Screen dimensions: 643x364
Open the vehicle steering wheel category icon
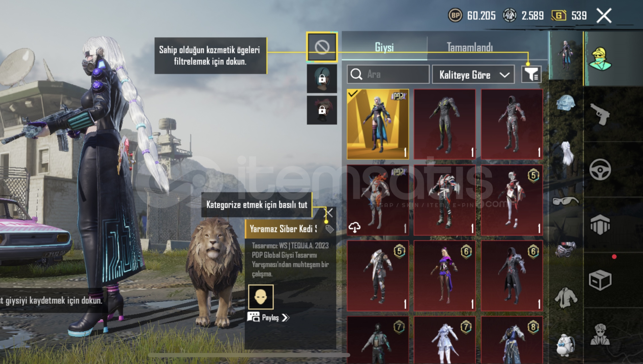tap(600, 169)
